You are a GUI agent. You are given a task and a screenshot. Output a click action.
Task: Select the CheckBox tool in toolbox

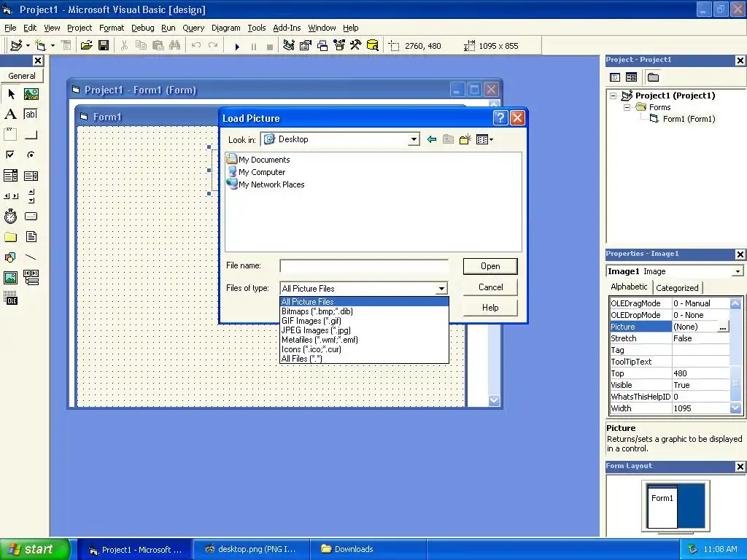click(x=11, y=155)
